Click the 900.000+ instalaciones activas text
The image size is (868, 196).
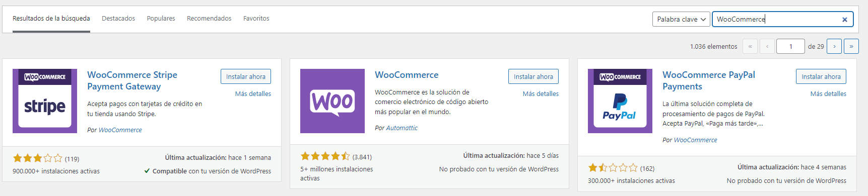(x=56, y=171)
